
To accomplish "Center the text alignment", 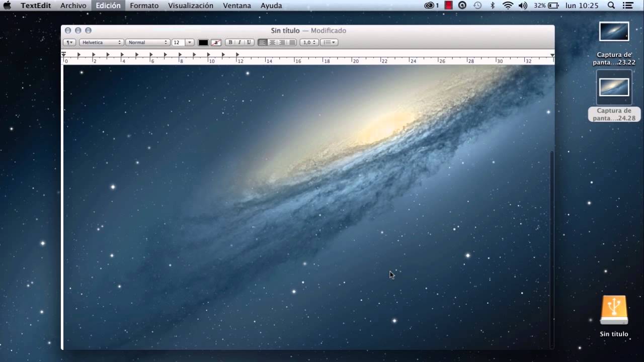I will (272, 43).
